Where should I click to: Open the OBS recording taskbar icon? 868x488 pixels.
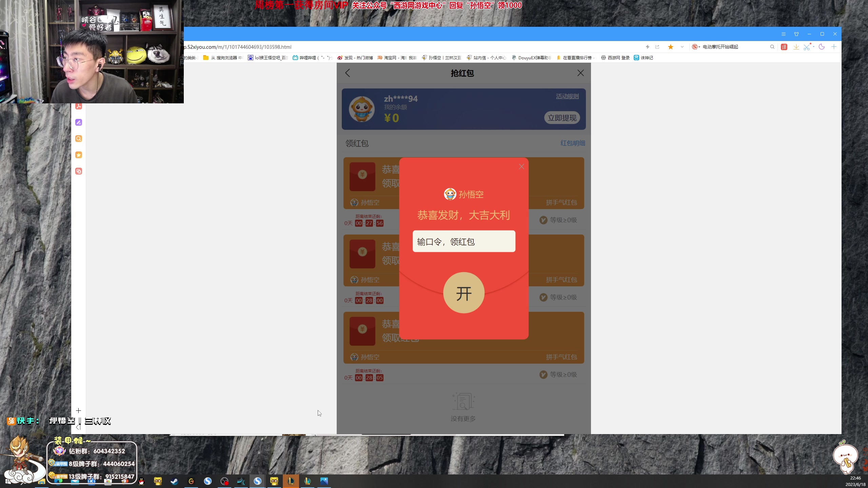tap(224, 481)
